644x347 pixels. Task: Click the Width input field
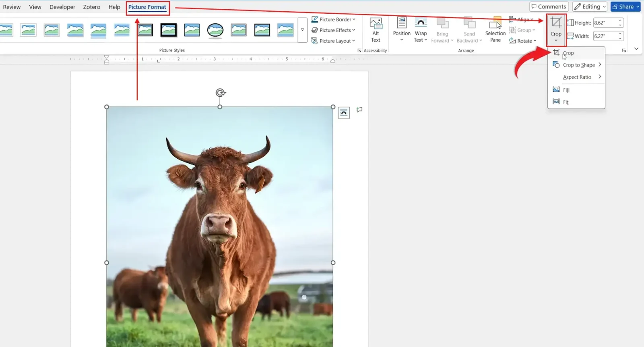(x=605, y=36)
